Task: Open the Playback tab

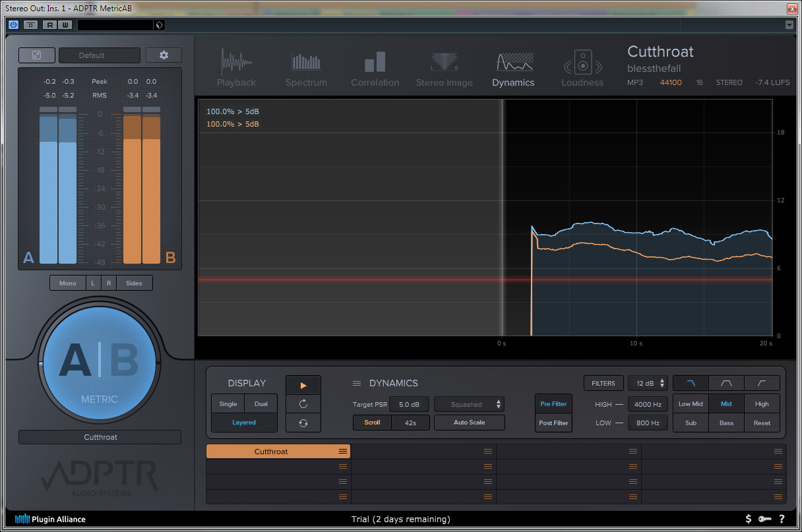Action: pos(236,69)
